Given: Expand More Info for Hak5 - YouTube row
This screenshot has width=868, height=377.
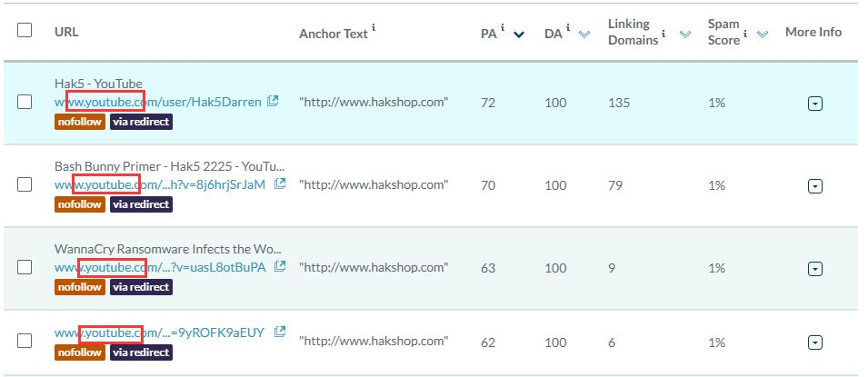Looking at the screenshot, I should click(x=815, y=104).
